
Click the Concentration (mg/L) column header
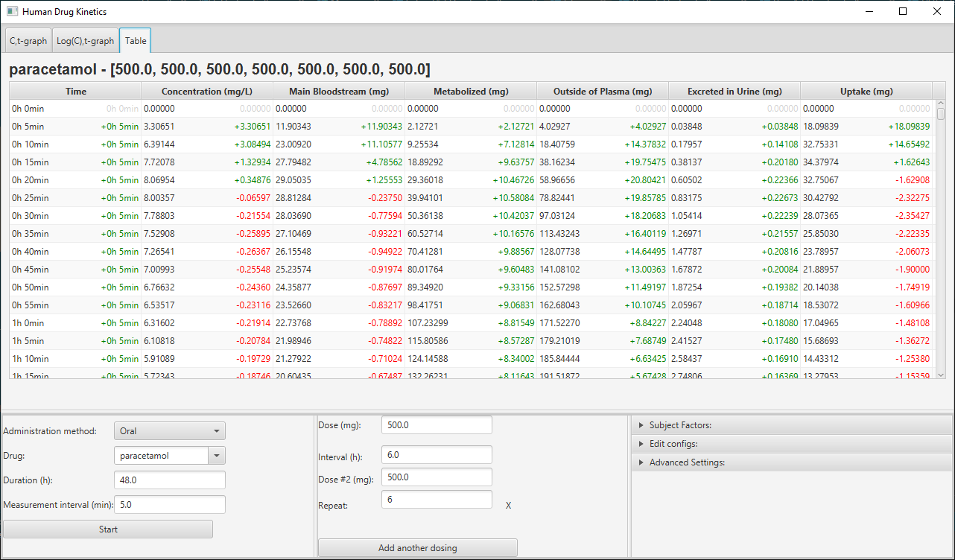206,92
